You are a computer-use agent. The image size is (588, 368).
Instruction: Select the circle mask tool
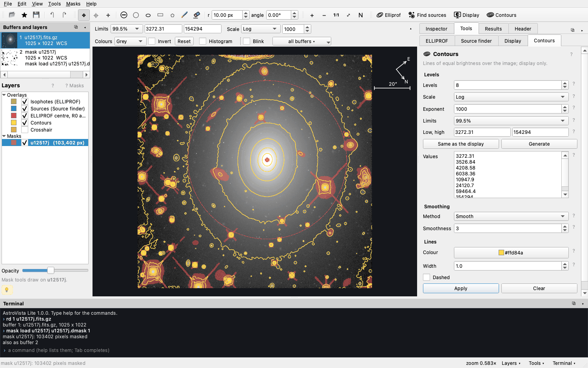click(x=136, y=15)
